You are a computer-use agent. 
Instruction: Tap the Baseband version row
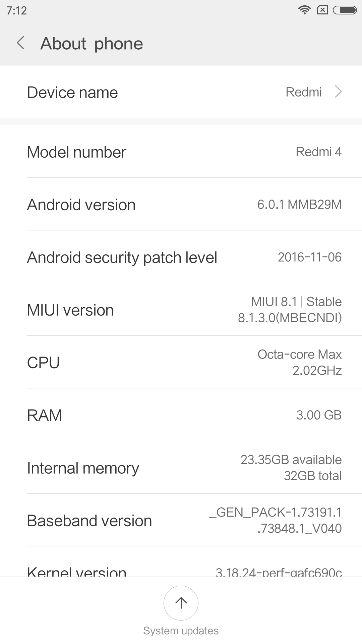181,521
